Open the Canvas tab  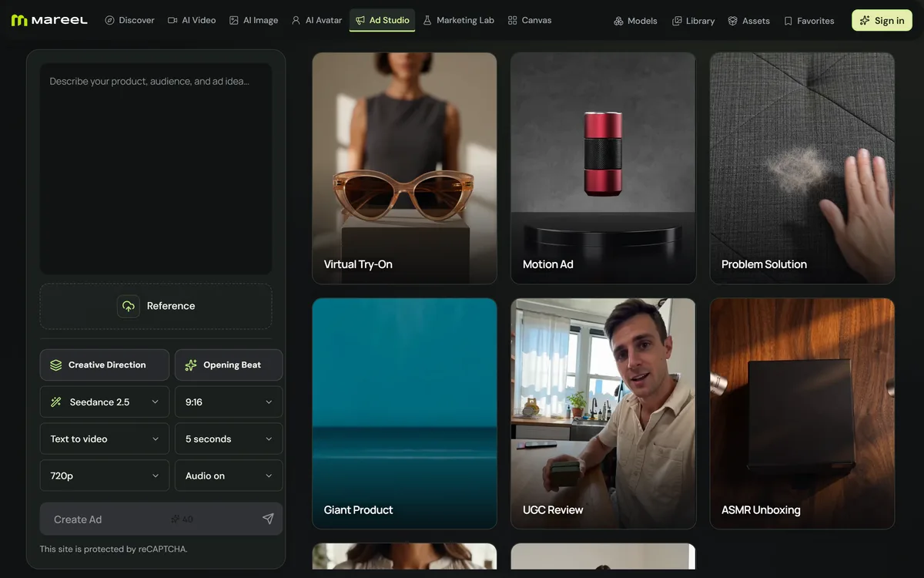click(530, 20)
